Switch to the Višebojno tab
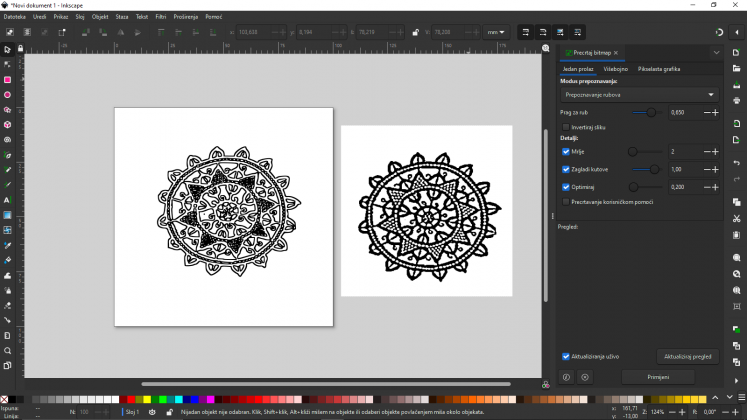Viewport: 747px width, 420px height. [x=615, y=69]
